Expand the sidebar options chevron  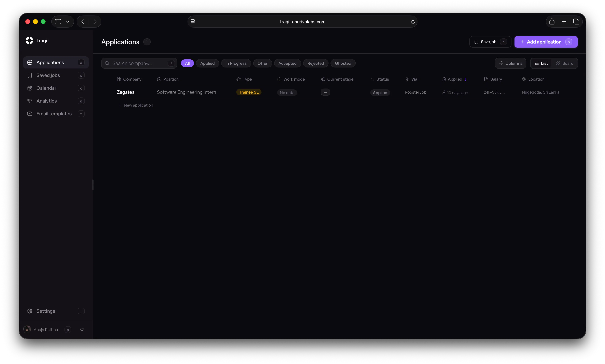(68, 22)
